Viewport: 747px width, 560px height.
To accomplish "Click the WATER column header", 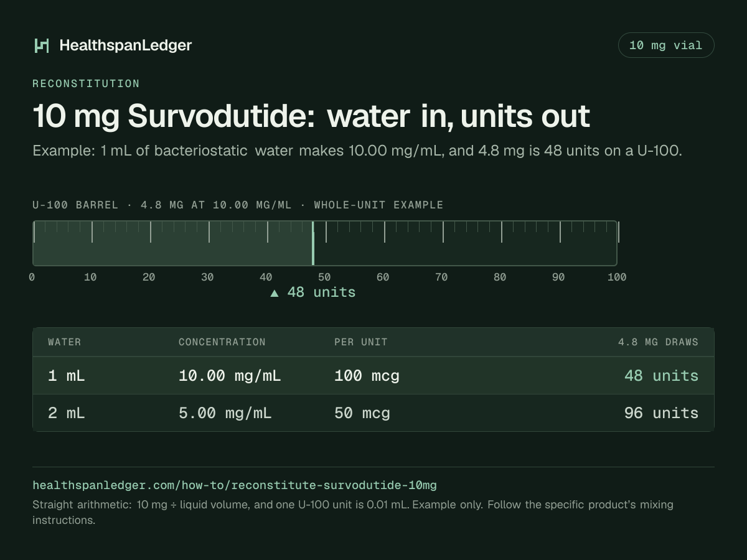I will 65,342.
